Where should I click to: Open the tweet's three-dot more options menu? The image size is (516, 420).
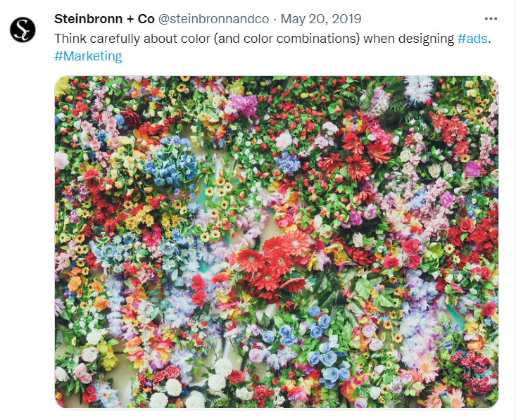pyautogui.click(x=491, y=19)
